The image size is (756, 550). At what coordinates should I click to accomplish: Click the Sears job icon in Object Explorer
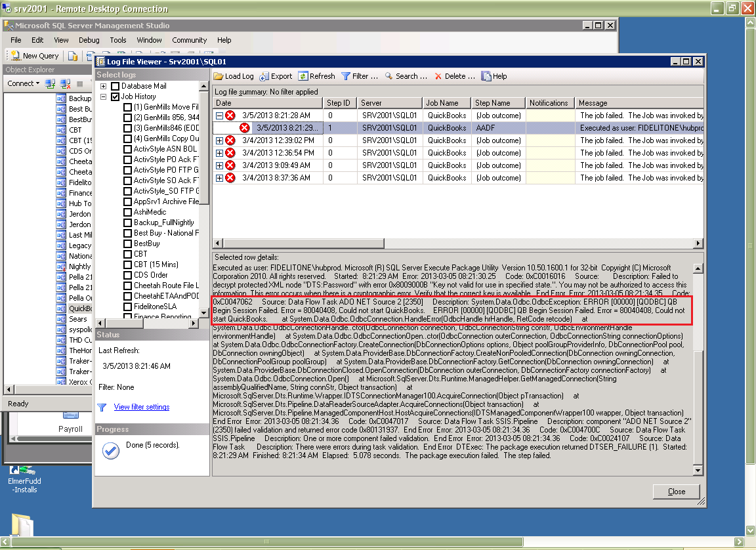pyautogui.click(x=61, y=319)
